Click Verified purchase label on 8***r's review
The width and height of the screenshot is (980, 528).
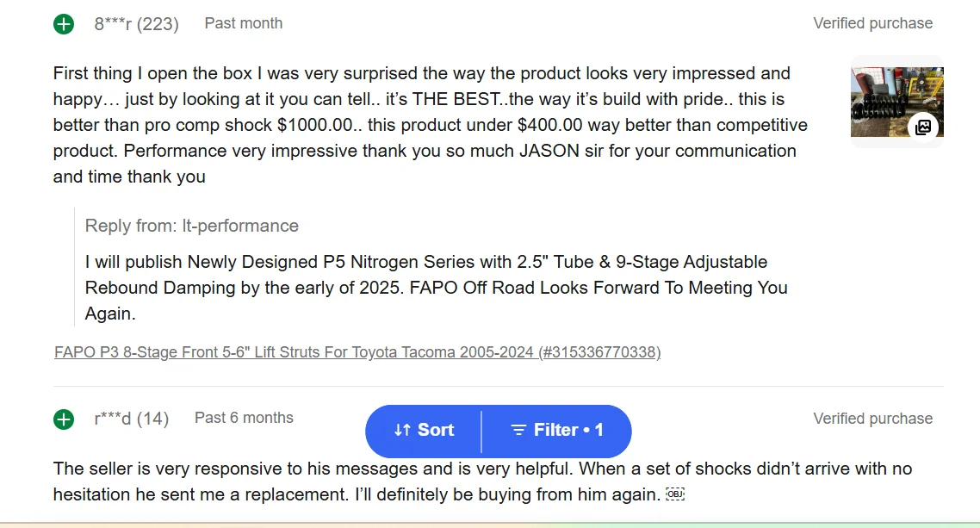[872, 23]
